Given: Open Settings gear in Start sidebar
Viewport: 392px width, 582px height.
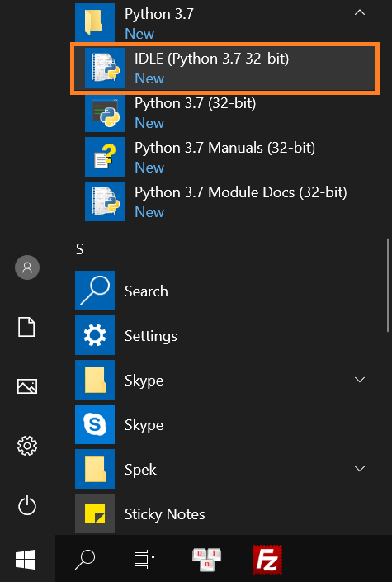Looking at the screenshot, I should coord(27,446).
